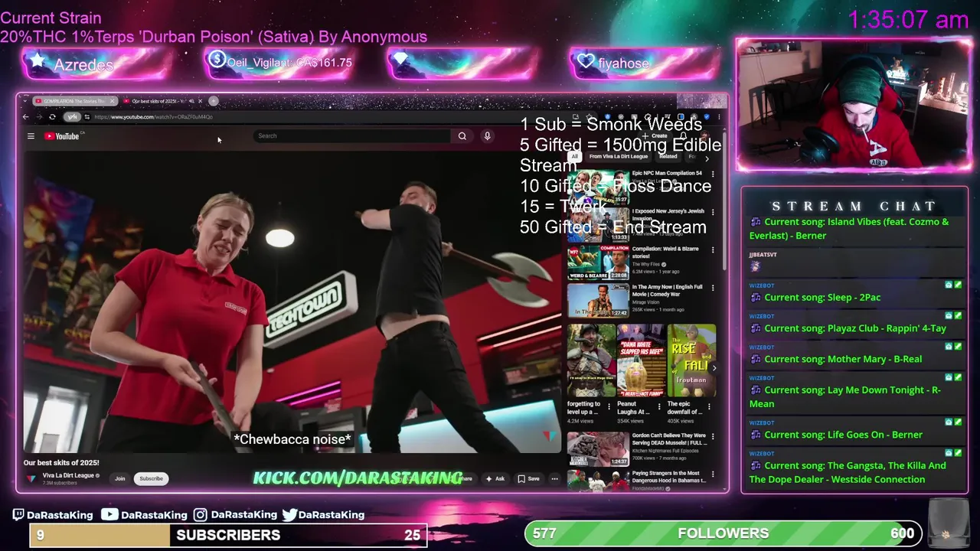The height and width of the screenshot is (551, 980).
Task: Click the SUBSCRIBERS goal progress bar
Action: 228,535
